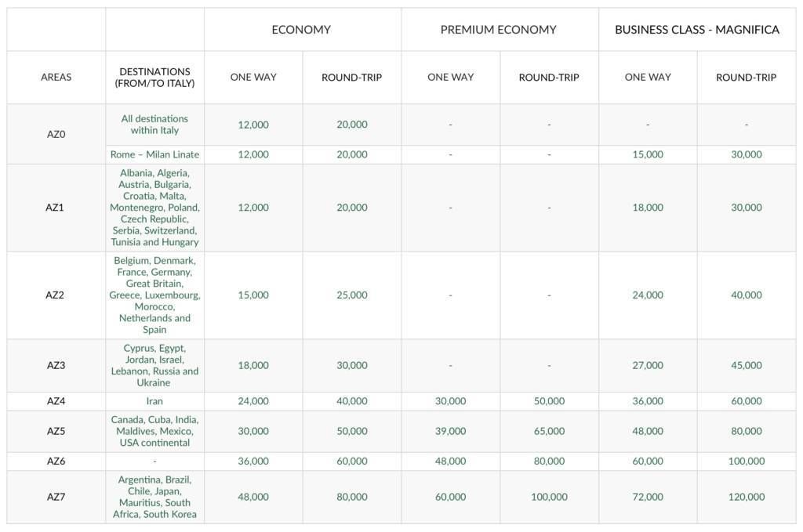Click the DESTINATIONS (FROM/TO ITALY) header
The width and height of the screenshot is (803, 532).
[154, 78]
